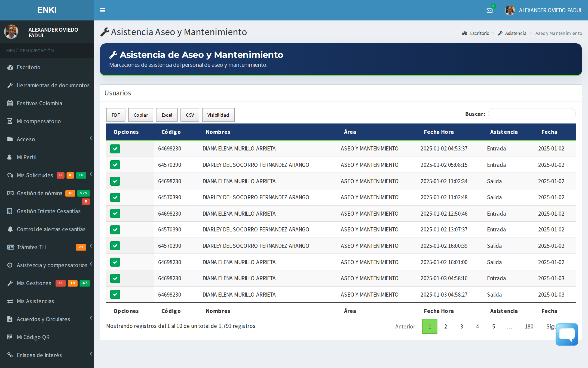The height and width of the screenshot is (368, 588).
Task: Click the CSV export button
Action: [x=190, y=115]
